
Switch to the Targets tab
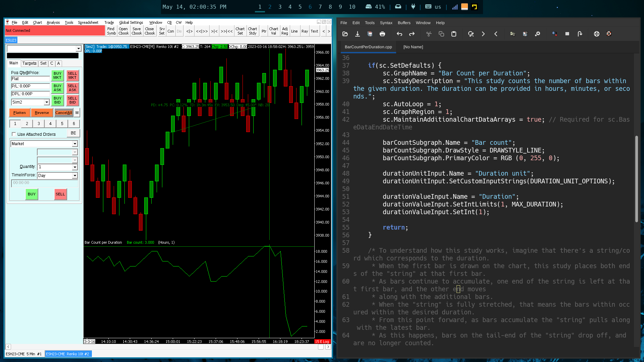[29, 63]
